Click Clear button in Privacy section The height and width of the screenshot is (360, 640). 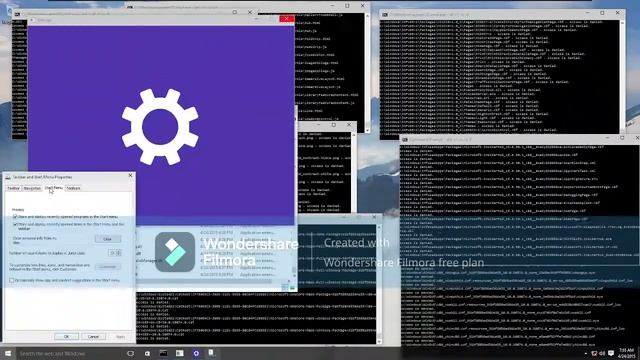tap(108, 239)
